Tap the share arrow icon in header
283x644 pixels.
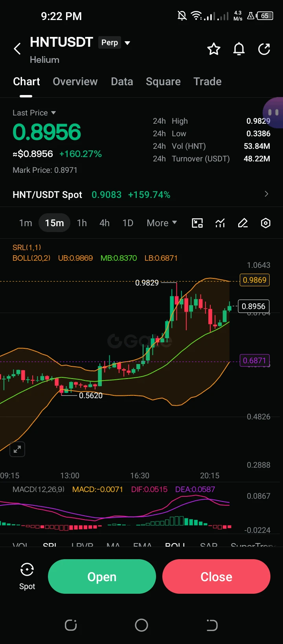264,49
